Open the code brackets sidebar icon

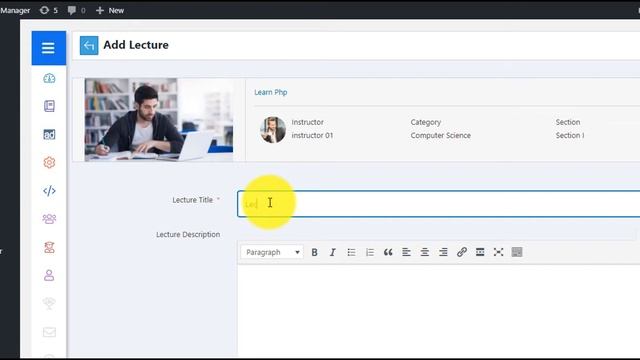(x=49, y=191)
